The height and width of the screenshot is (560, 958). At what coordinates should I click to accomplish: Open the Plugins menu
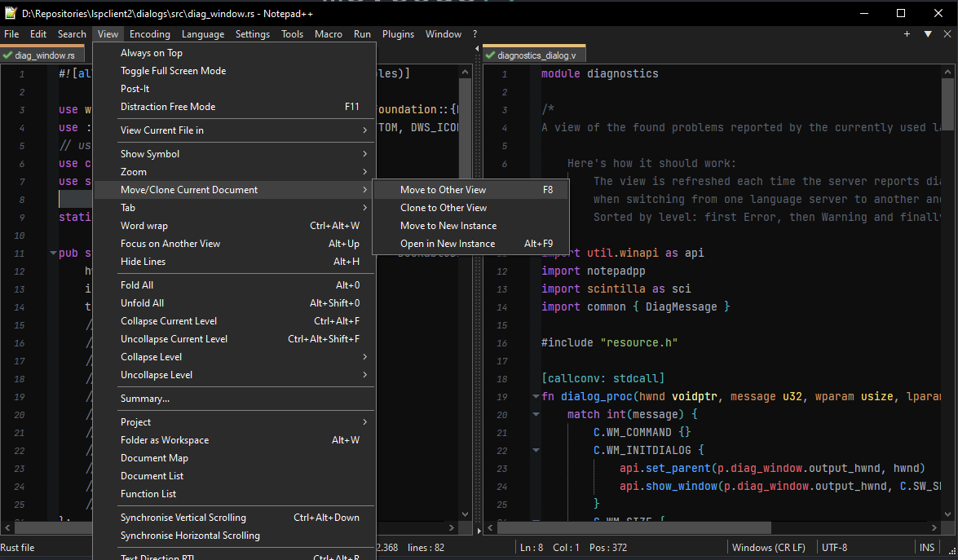tap(398, 34)
